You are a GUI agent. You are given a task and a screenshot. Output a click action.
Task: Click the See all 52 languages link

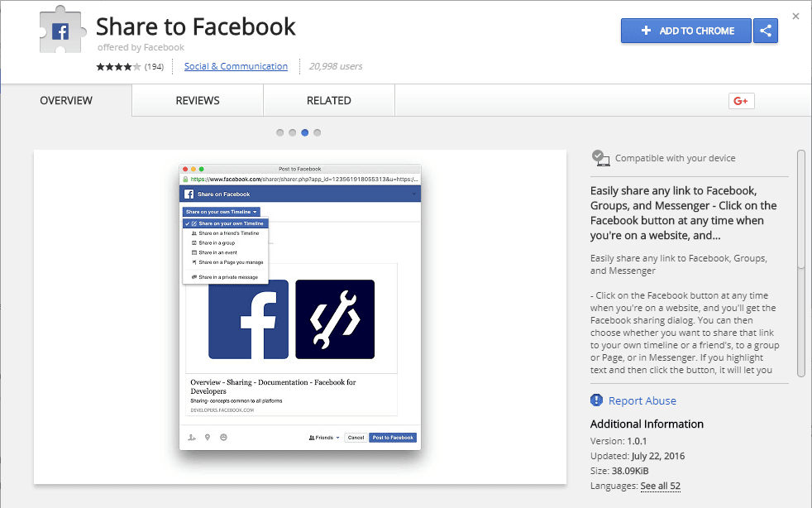point(661,486)
